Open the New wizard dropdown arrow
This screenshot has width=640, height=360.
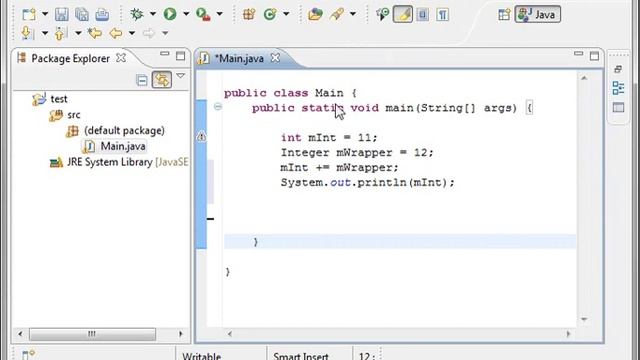45,14
